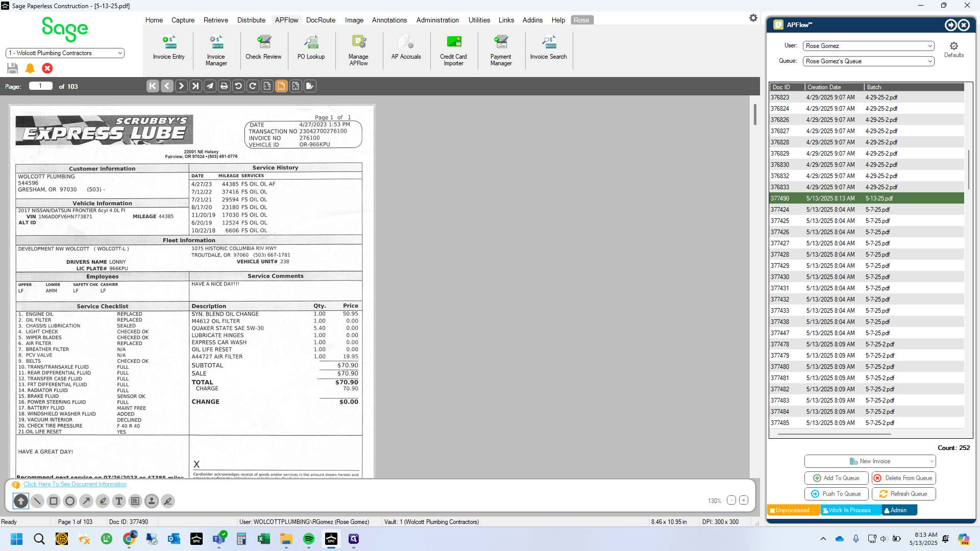Open the Utilities menu
Image resolution: width=980 pixels, height=551 pixels.
pyautogui.click(x=479, y=20)
